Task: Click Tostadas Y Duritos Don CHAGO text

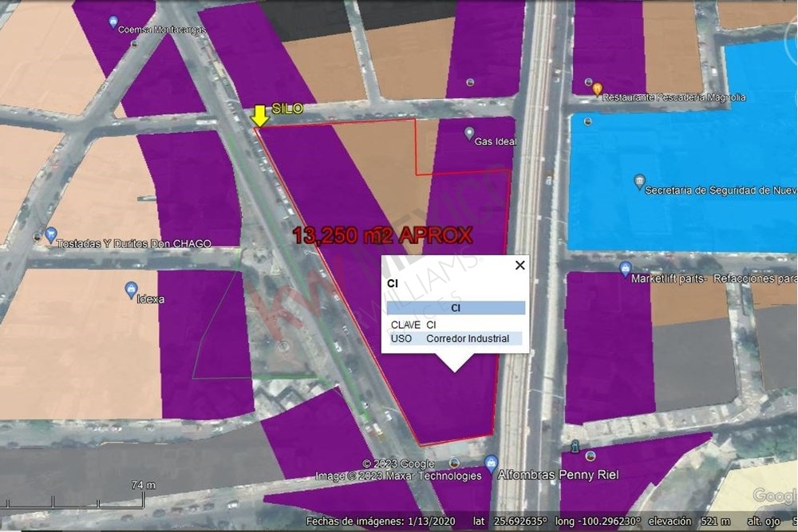Action: click(x=134, y=243)
